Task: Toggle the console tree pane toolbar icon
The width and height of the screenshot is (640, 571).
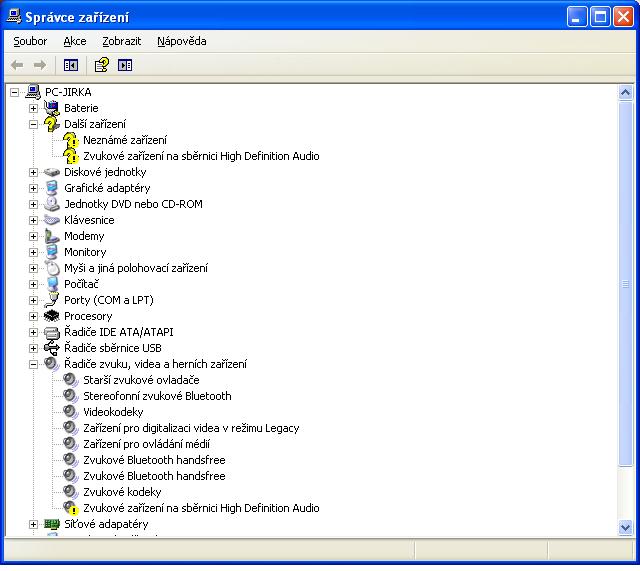Action: (71, 65)
